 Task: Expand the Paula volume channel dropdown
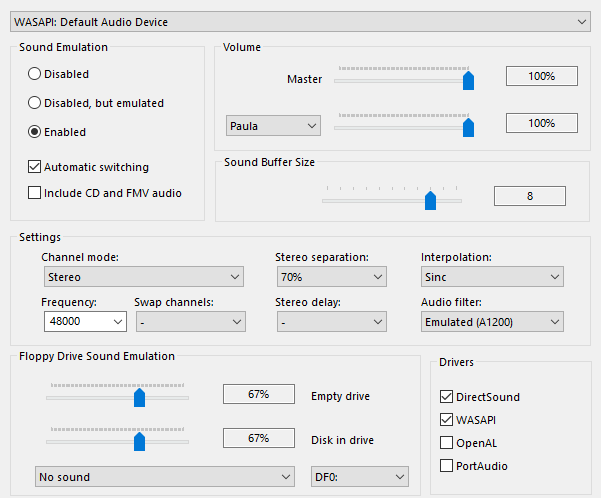click(273, 126)
